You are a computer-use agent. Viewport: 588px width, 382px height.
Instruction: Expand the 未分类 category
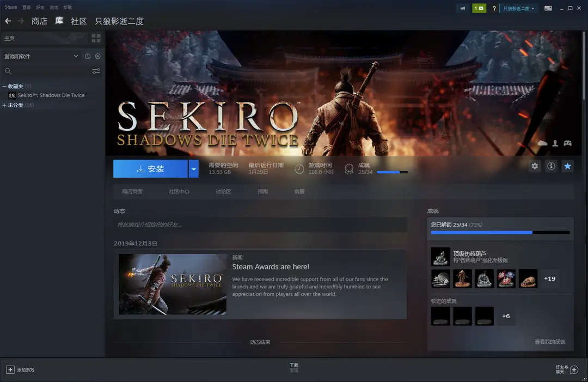(4, 105)
